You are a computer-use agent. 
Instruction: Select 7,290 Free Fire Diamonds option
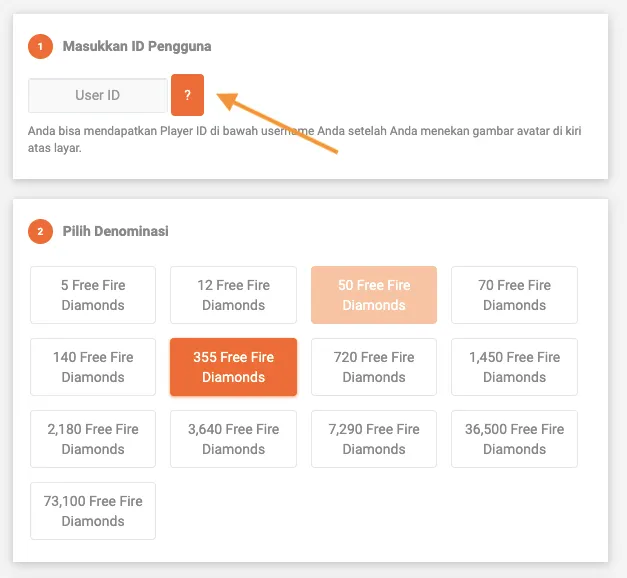tap(374, 439)
